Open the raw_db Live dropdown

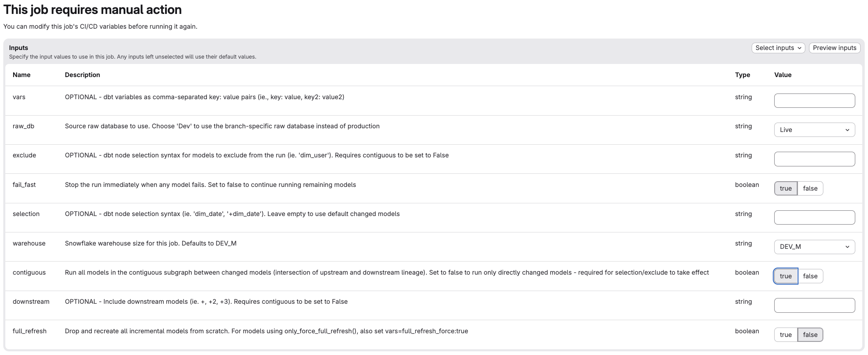814,130
